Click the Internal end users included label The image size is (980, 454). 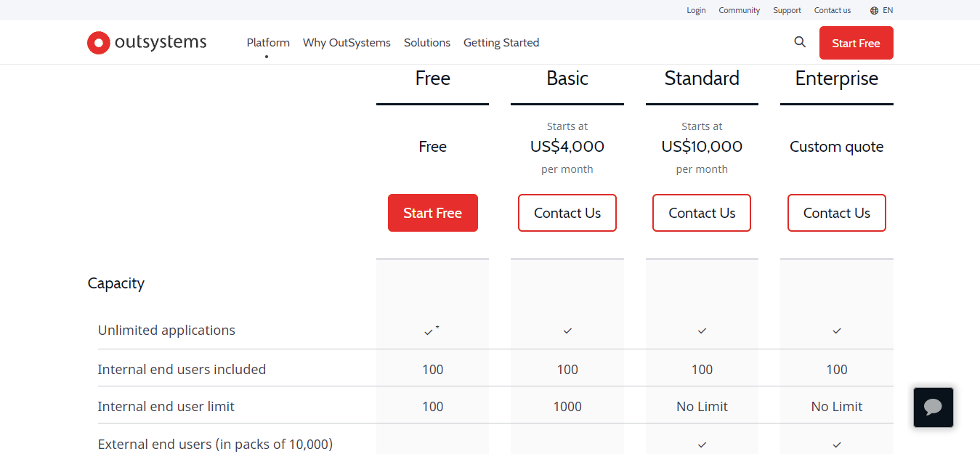[182, 369]
